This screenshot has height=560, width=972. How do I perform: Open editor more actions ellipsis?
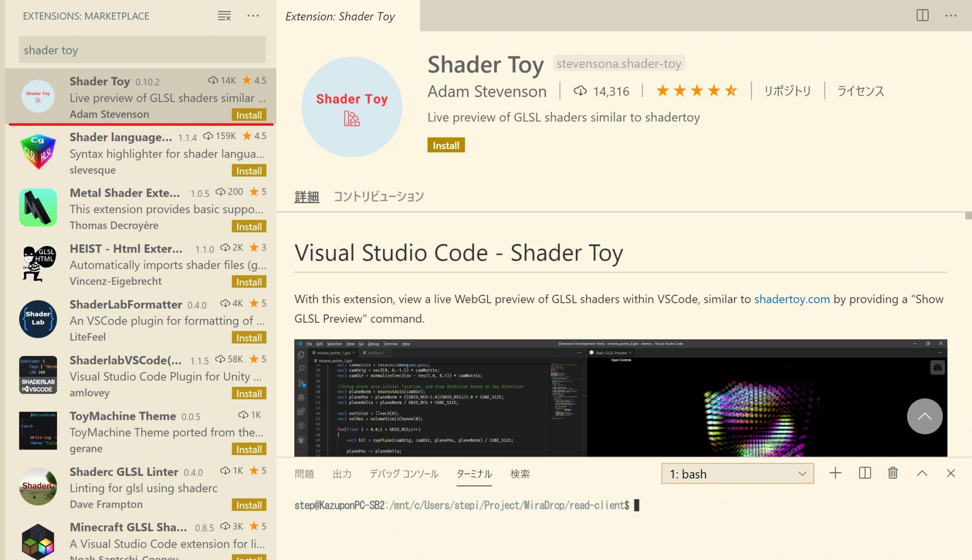(x=951, y=16)
